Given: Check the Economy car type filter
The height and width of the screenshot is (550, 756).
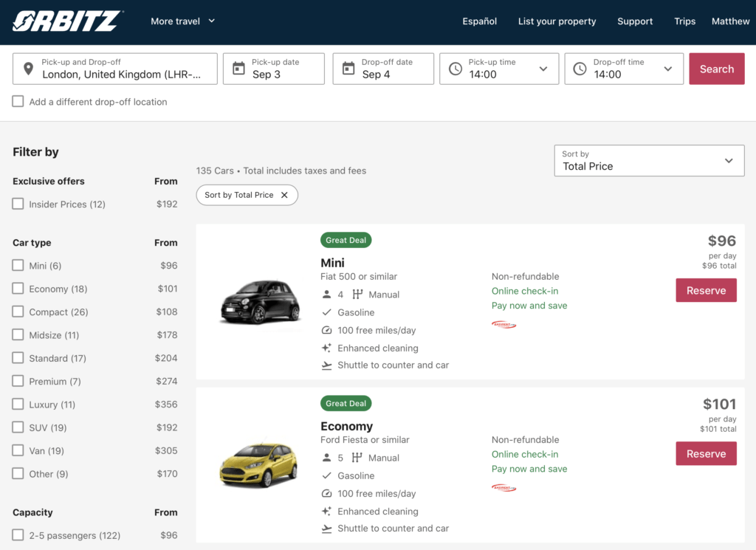Looking at the screenshot, I should pyautogui.click(x=18, y=289).
